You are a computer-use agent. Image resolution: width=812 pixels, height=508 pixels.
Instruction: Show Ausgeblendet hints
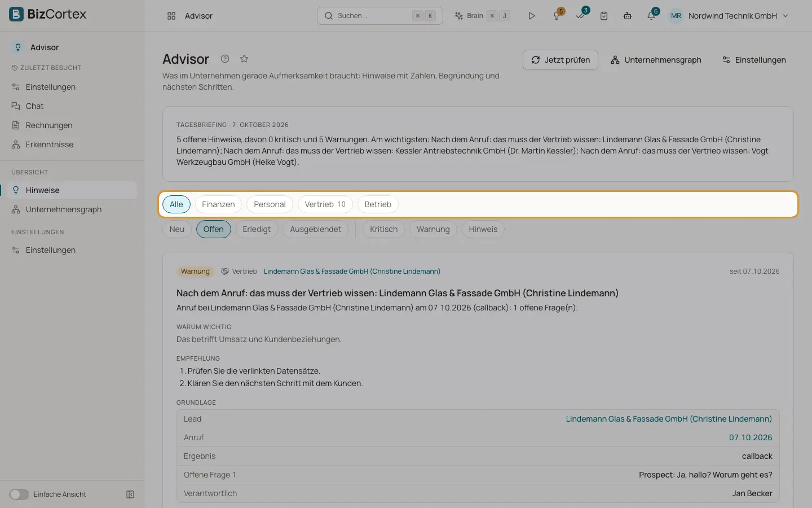316,229
